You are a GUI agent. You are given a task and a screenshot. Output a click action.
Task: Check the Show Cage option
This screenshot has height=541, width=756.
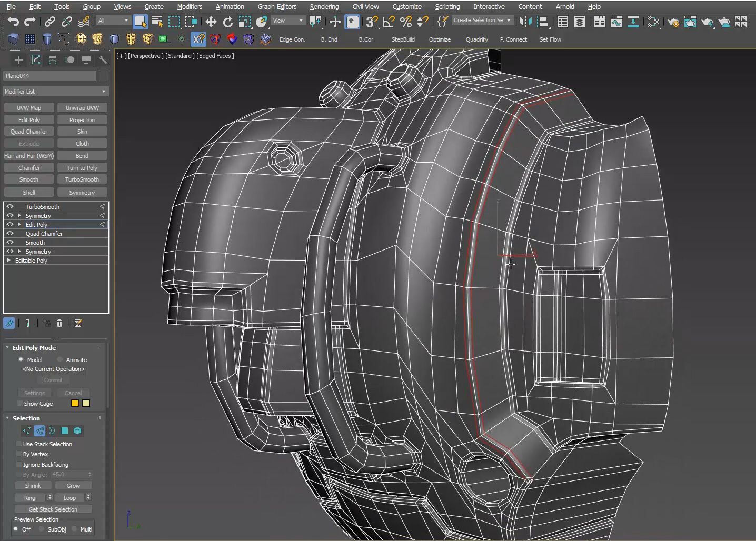20,404
